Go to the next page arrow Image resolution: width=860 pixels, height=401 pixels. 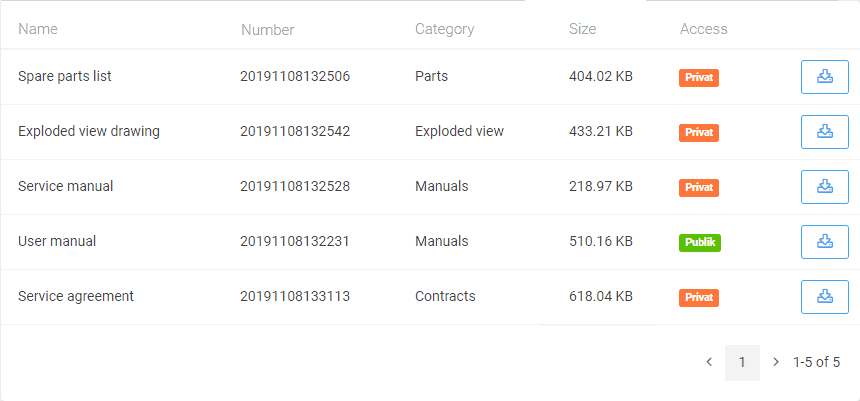(775, 362)
